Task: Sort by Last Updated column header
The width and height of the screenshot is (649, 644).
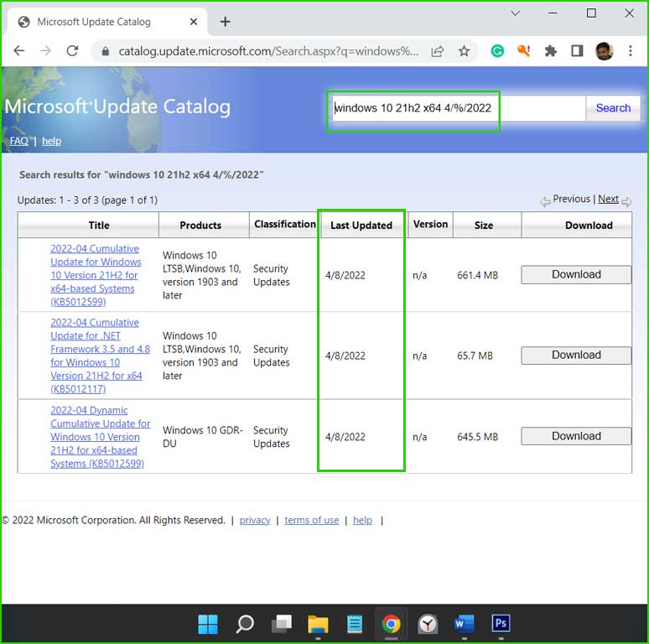Action: pos(361,226)
